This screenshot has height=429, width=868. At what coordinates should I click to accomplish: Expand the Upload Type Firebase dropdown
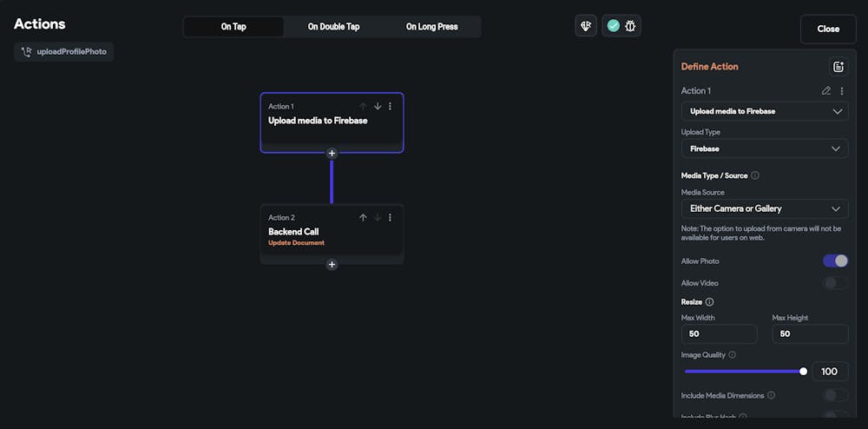(x=764, y=148)
